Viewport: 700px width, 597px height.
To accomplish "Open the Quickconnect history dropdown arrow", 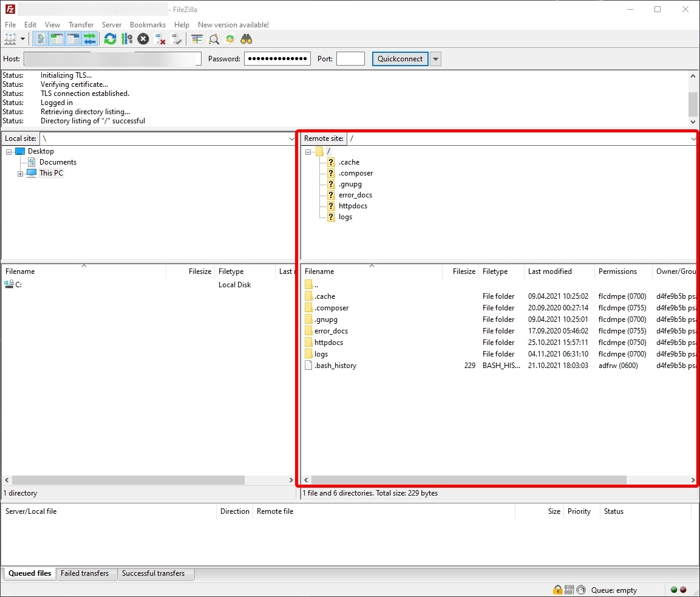I will [x=435, y=59].
